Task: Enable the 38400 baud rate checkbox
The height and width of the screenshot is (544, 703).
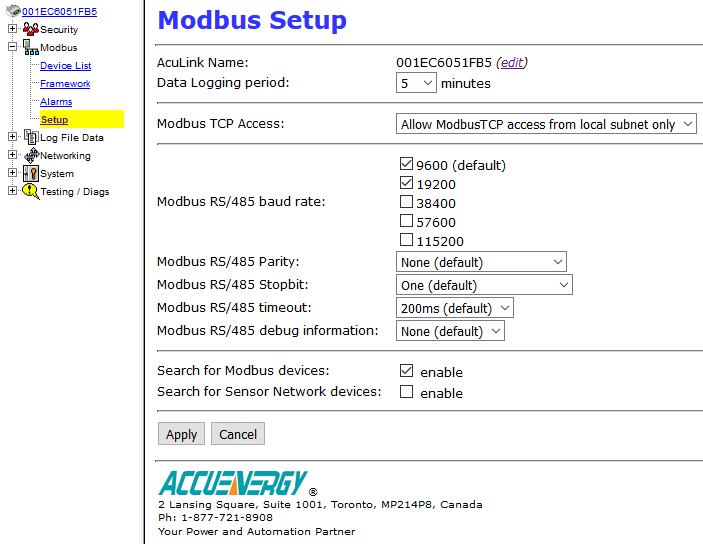Action: [406, 203]
